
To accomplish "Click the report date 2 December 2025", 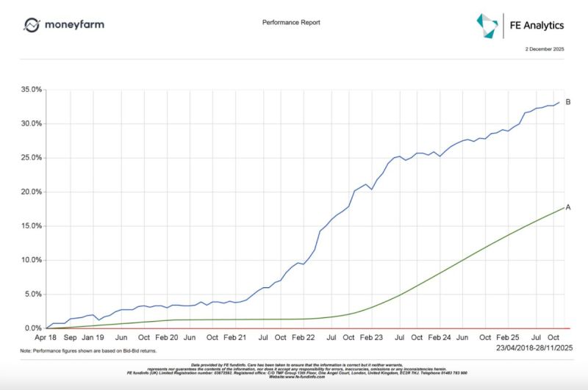I will tap(544, 48).
